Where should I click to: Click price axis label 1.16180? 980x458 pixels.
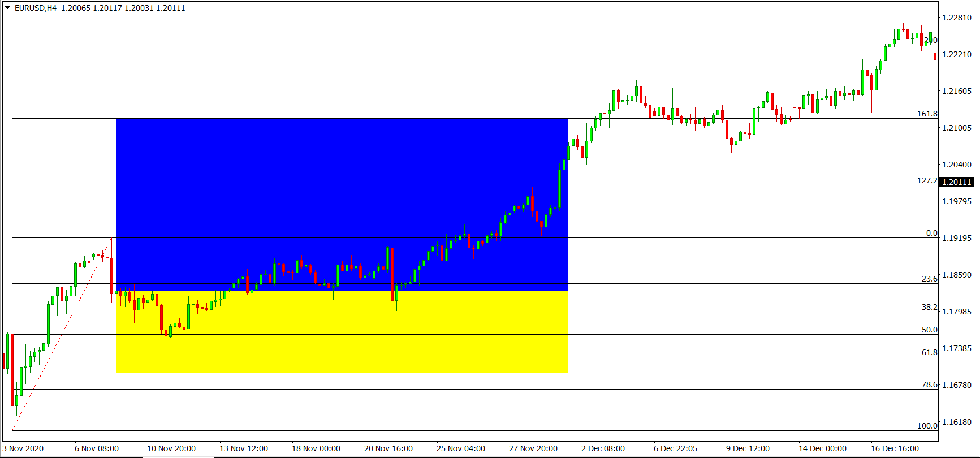(956, 422)
